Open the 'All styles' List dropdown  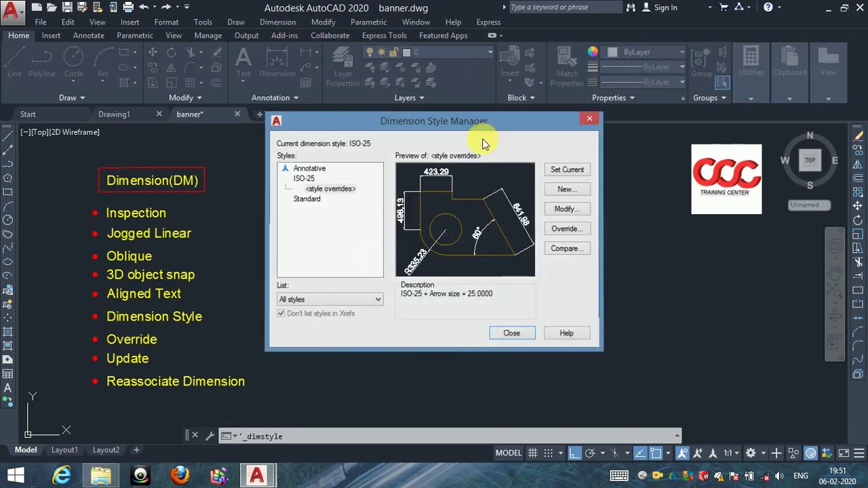click(330, 300)
